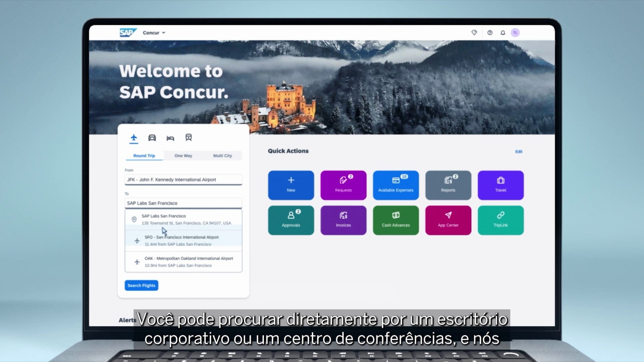Choose OAK Metropolitan Oakland International Airport suggestion

(183, 262)
